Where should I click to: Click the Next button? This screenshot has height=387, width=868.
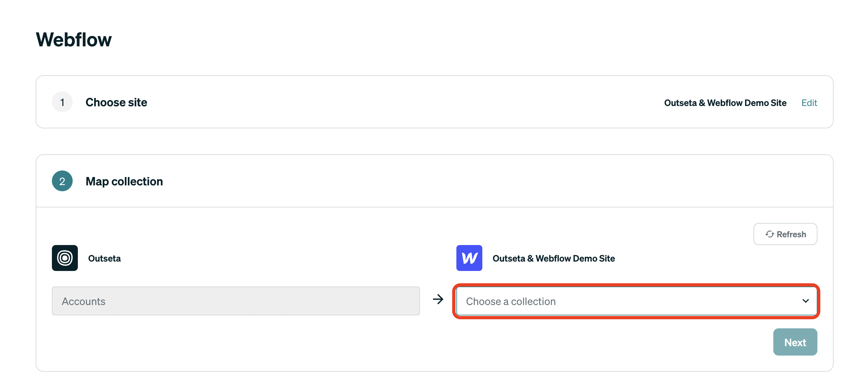tap(795, 342)
